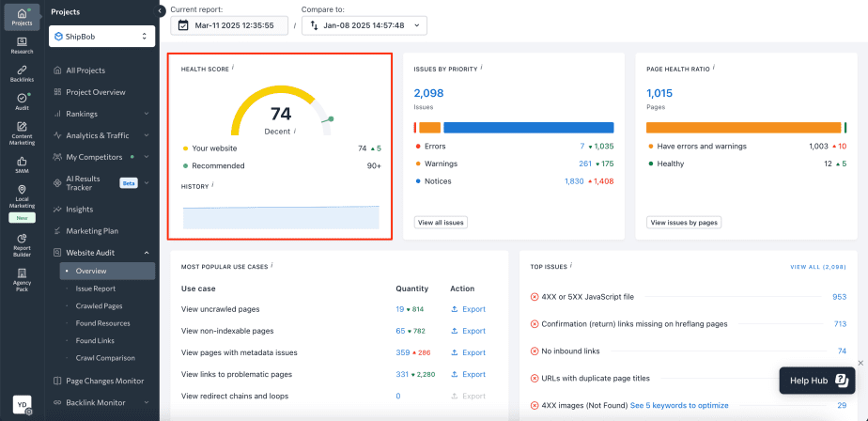The width and height of the screenshot is (868, 421).
Task: Export pages with metadata issues
Action: [x=469, y=352]
